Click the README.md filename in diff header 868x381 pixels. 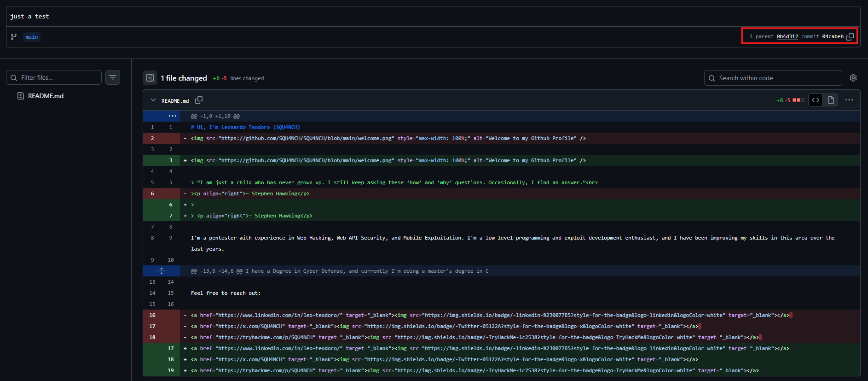175,101
